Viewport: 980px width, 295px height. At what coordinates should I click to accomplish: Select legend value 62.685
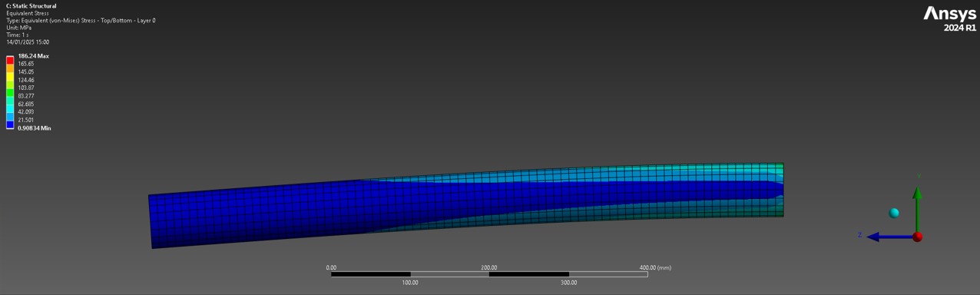(x=26, y=104)
